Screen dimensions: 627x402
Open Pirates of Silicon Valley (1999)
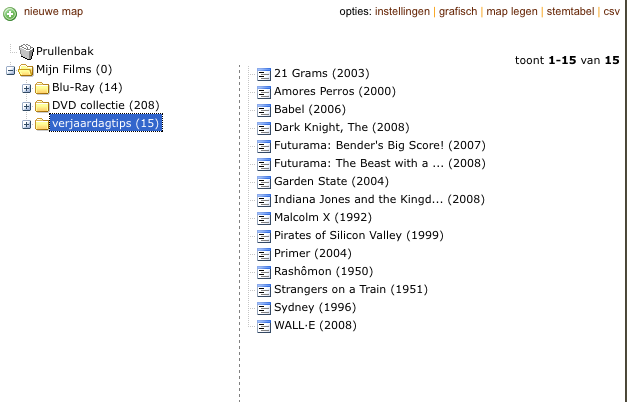pyautogui.click(x=359, y=235)
